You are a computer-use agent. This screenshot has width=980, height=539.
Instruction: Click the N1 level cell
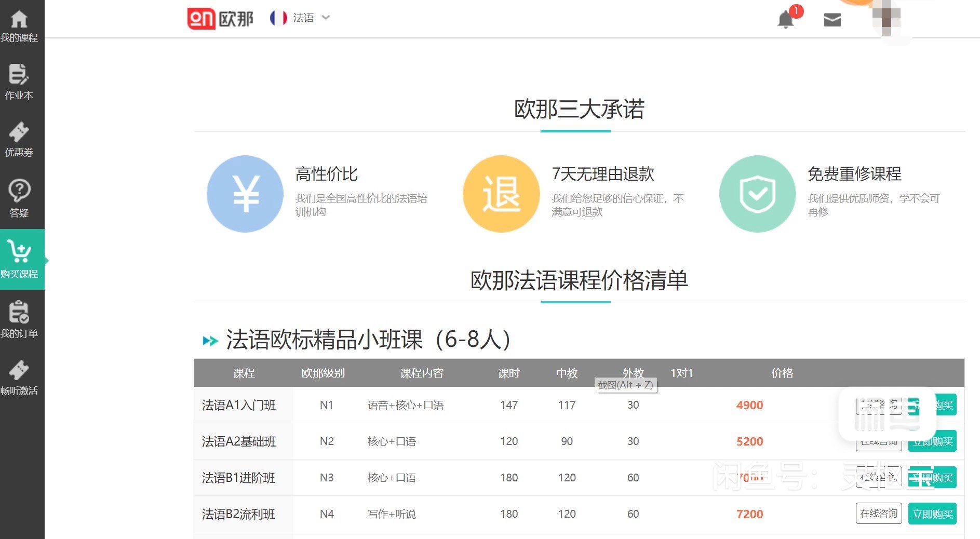click(x=326, y=405)
